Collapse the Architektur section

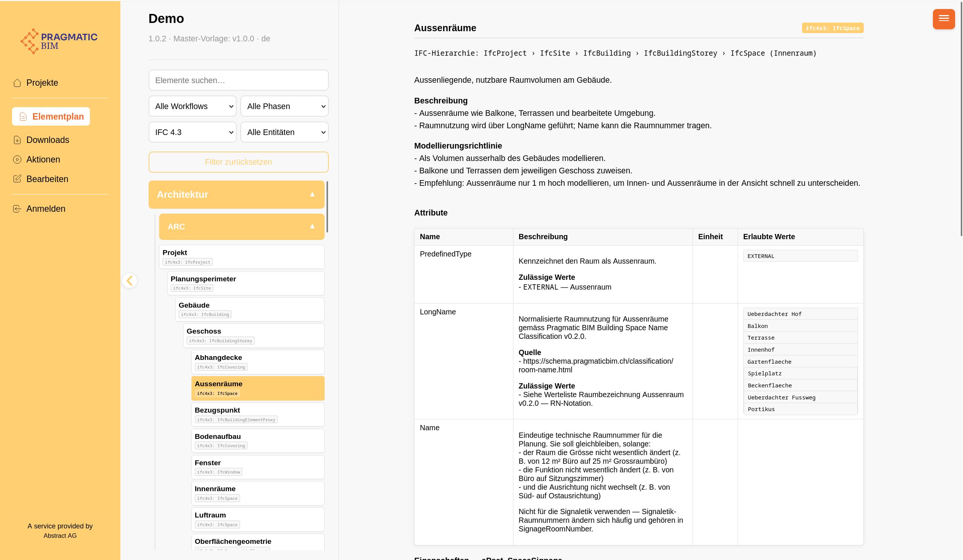click(237, 194)
